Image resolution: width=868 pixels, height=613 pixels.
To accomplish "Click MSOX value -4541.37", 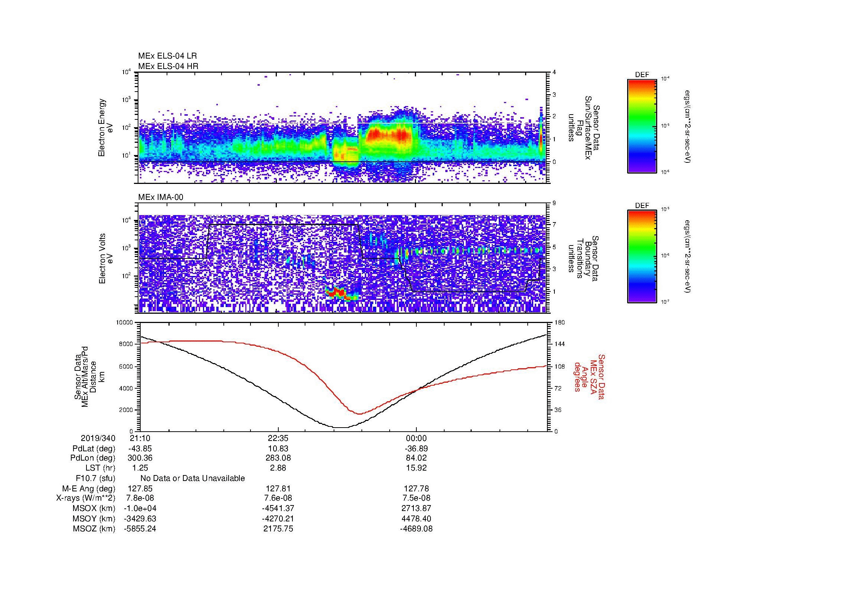I will (278, 508).
